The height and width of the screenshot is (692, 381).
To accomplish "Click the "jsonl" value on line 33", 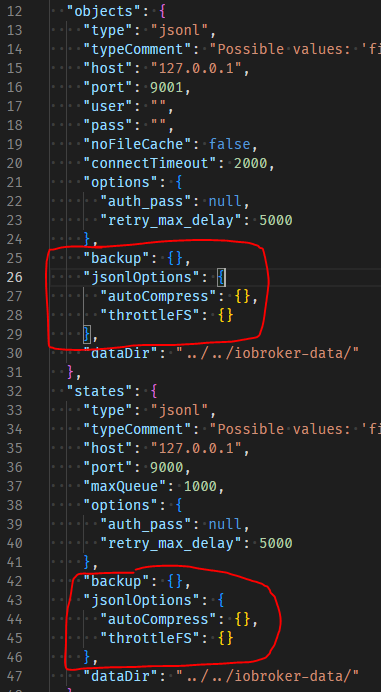I will [x=179, y=410].
